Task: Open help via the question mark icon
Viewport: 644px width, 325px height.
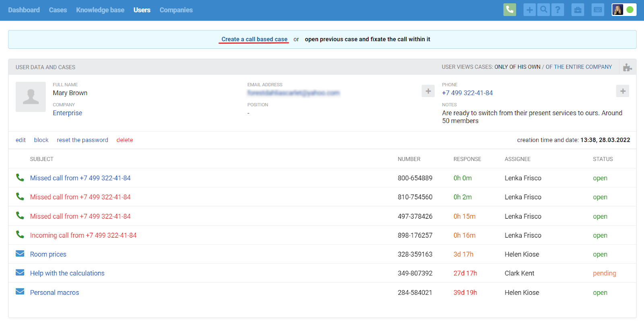Action: tap(557, 10)
